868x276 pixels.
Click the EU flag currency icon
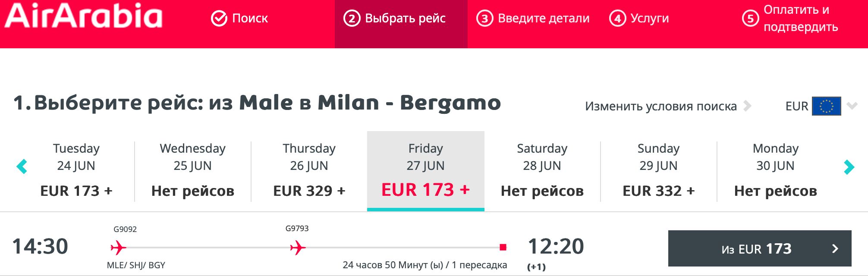click(826, 106)
